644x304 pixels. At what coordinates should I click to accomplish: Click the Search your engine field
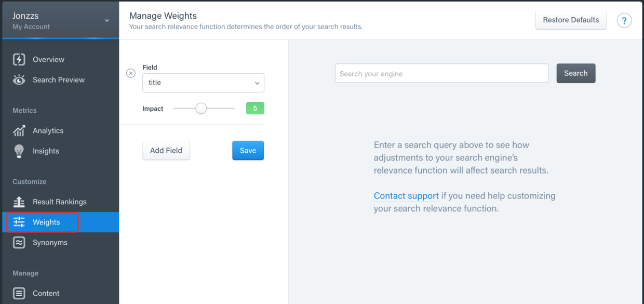coord(441,74)
